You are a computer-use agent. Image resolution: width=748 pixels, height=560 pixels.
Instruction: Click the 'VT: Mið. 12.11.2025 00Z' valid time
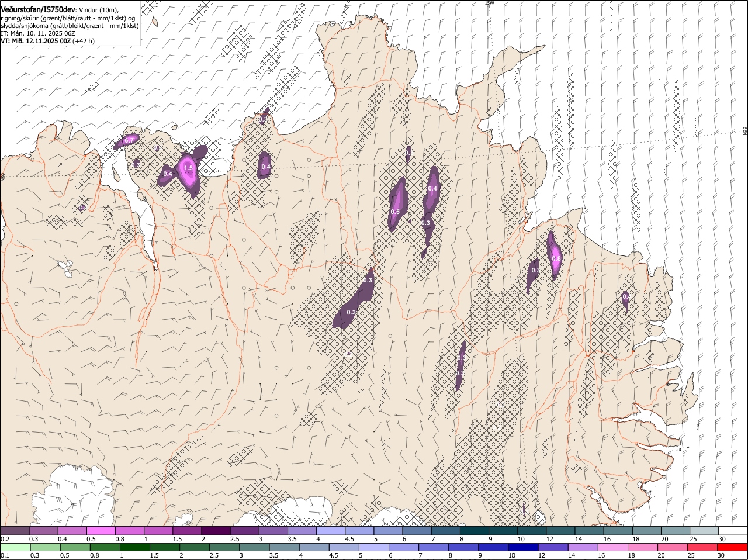pyautogui.click(x=36, y=41)
